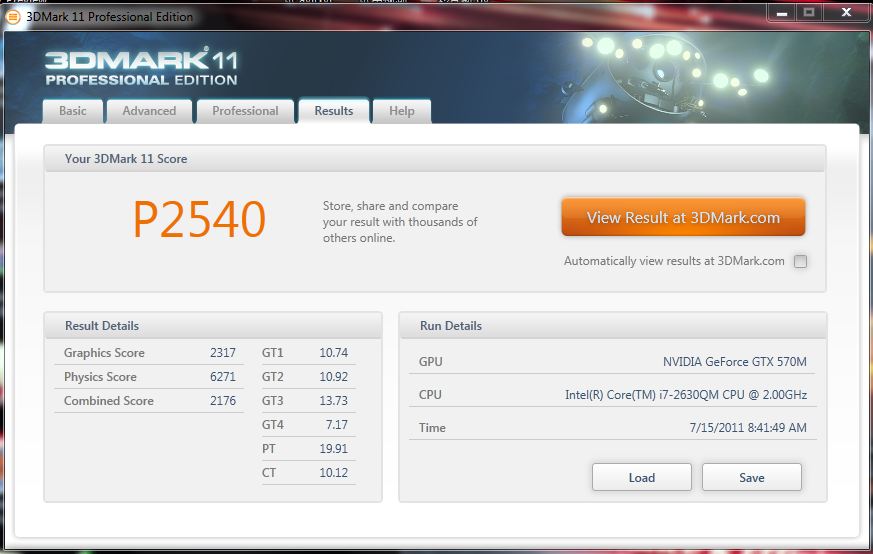Click the GT1 value 10.74
873x554 pixels.
[333, 352]
